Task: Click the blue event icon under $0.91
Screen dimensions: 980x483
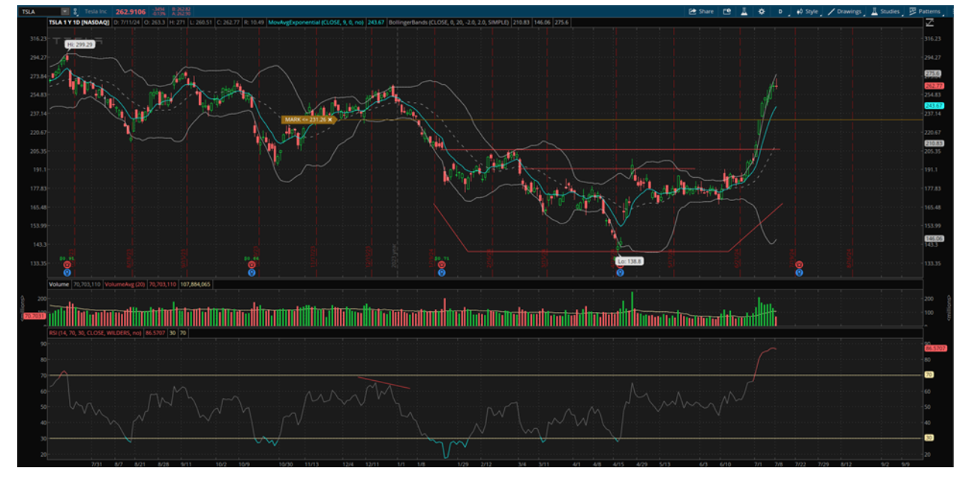Action: click(x=67, y=273)
